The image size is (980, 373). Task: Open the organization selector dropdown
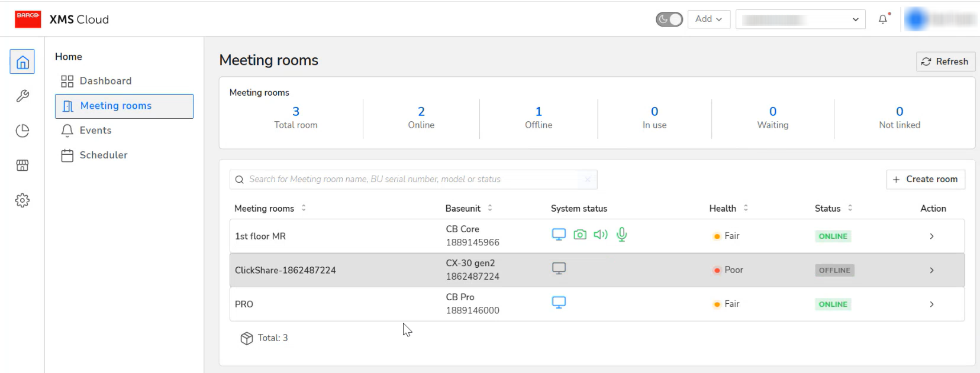800,20
